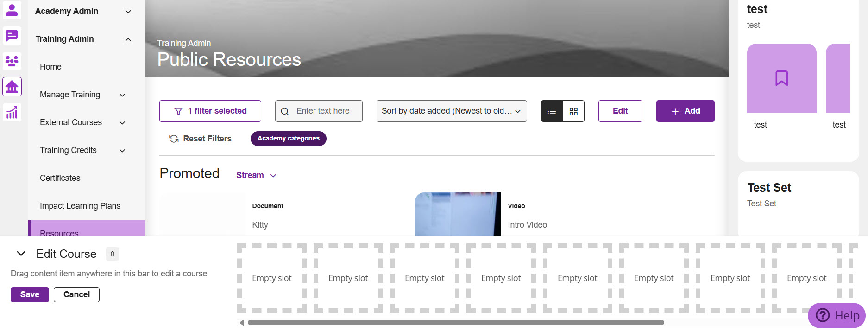Collapse the Edit Course bar
The width and height of the screenshot is (868, 332).
(x=21, y=254)
